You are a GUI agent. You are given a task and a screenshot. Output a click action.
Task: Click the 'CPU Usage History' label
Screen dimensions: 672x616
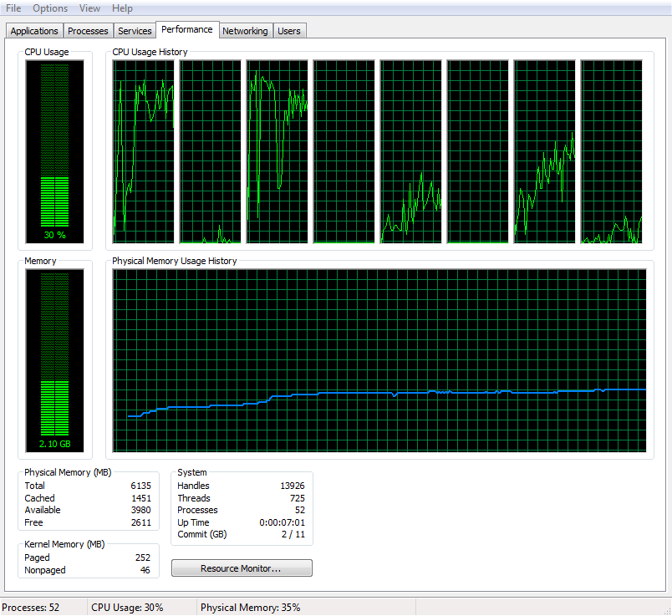(150, 52)
